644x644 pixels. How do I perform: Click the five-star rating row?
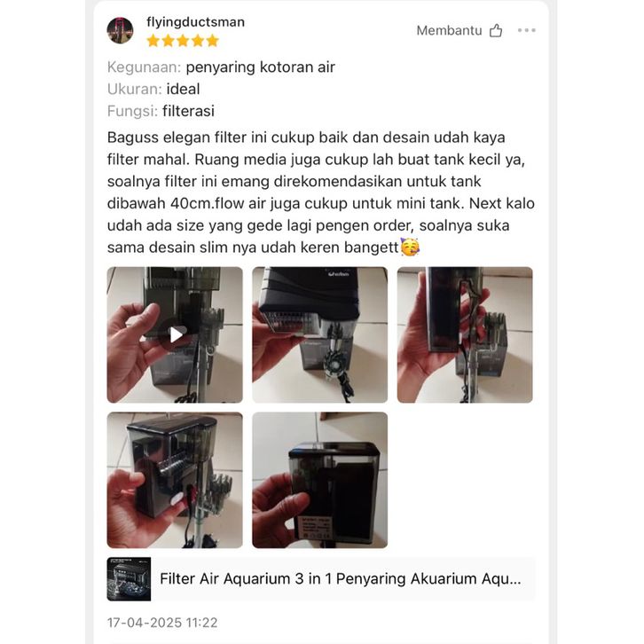(183, 41)
